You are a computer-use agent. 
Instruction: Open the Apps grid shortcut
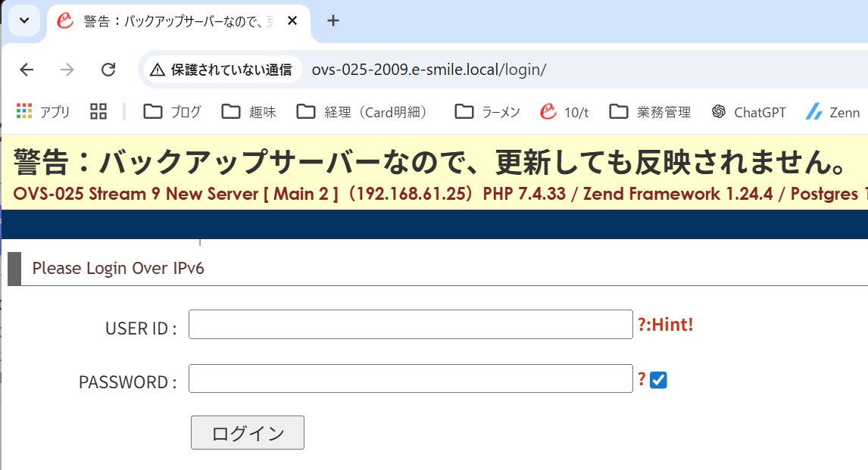43,112
